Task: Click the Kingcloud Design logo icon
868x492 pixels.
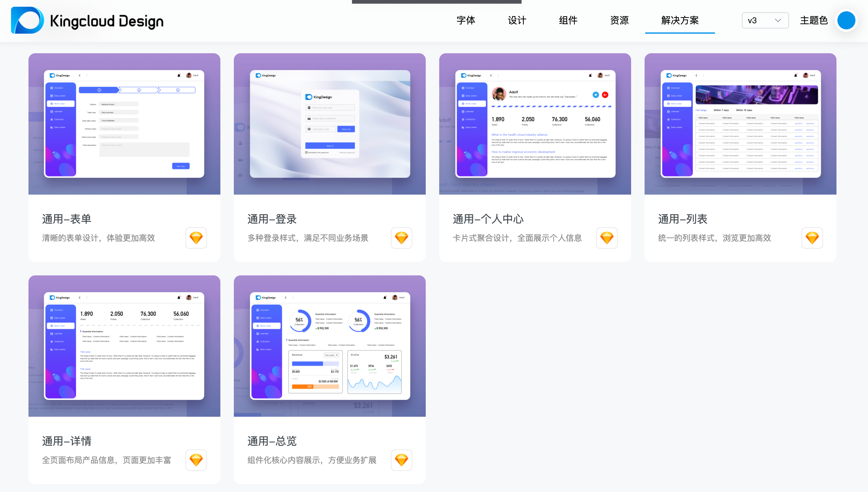Action: 28,20
